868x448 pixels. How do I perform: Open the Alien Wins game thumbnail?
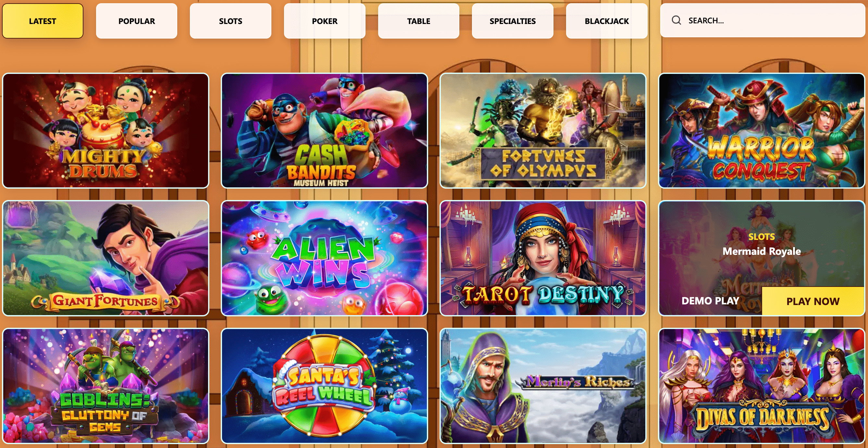[x=325, y=258]
